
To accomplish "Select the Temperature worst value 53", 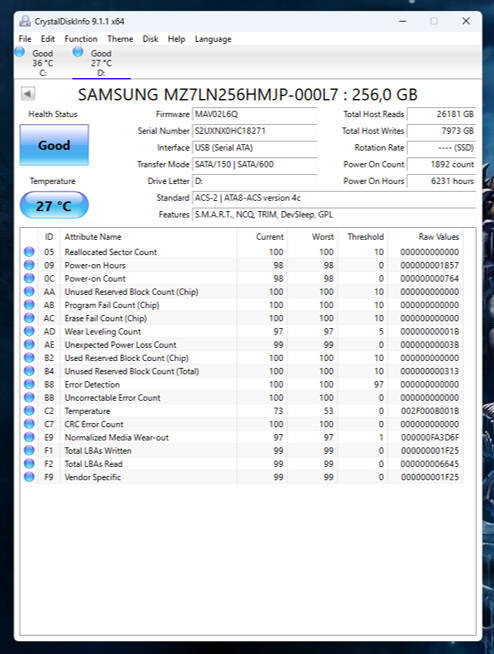I will pos(328,411).
